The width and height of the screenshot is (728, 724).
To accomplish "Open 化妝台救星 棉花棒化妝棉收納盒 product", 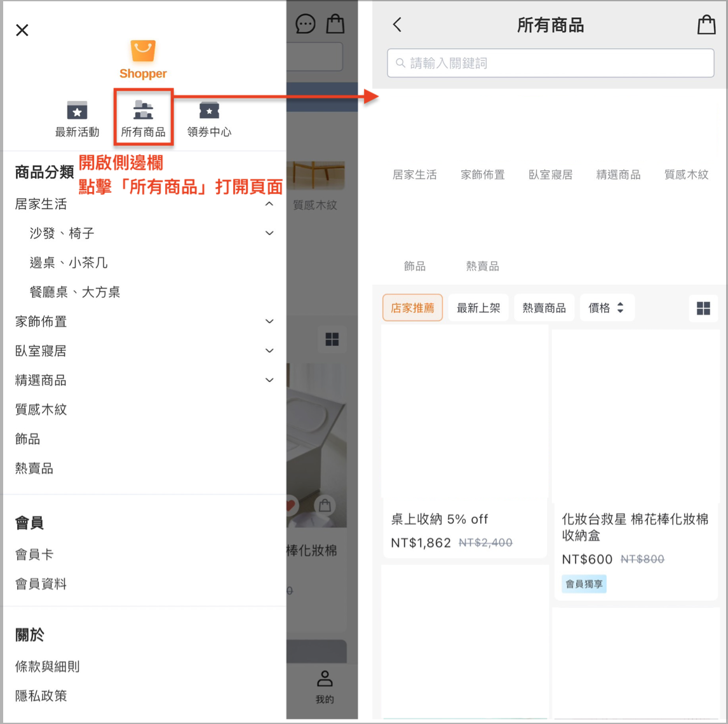I will click(636, 465).
